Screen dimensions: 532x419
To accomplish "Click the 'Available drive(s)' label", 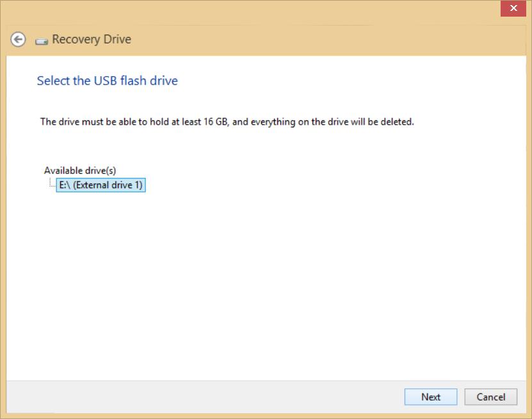I will (x=80, y=170).
